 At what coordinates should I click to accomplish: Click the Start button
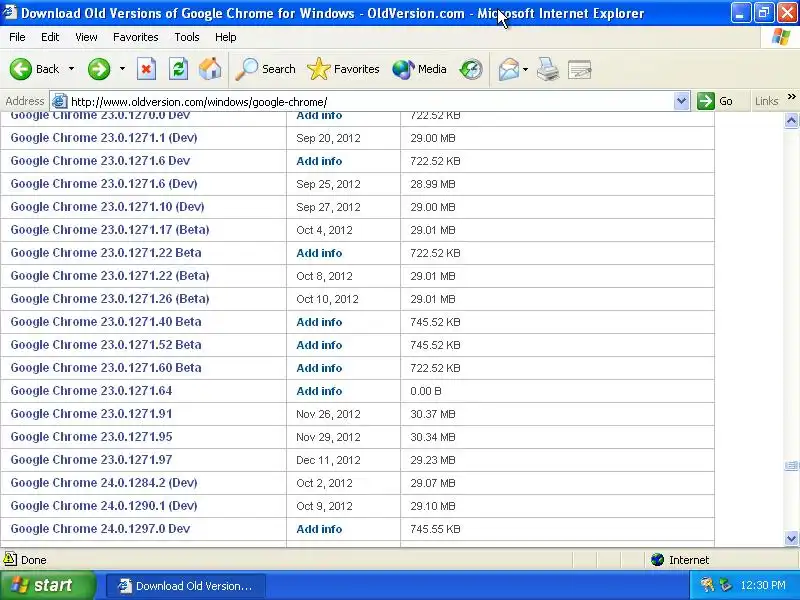click(x=48, y=585)
